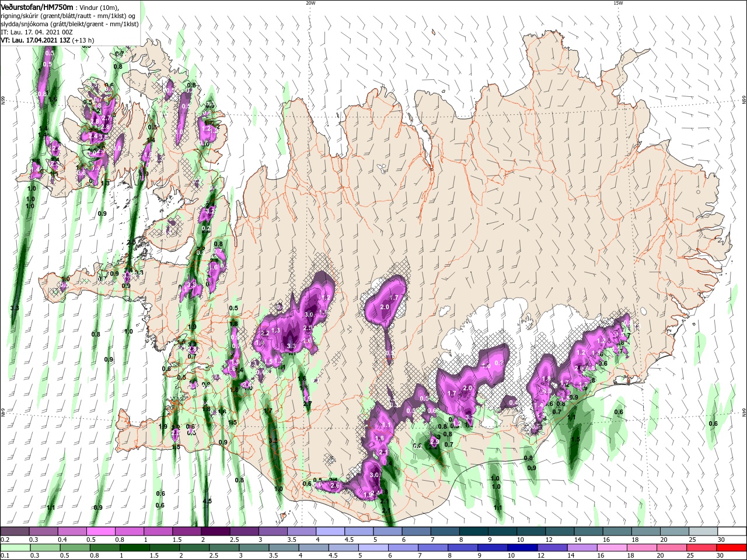This screenshot has height=560, width=747.
Task: Pick lightest green lower-row swatch between 0.1 and 0.3
Action: [x=15, y=548]
